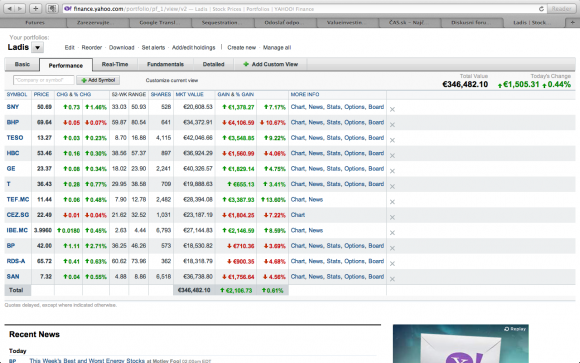This screenshot has width=580, height=363.
Task: Open Set alerts link
Action: coord(153,48)
